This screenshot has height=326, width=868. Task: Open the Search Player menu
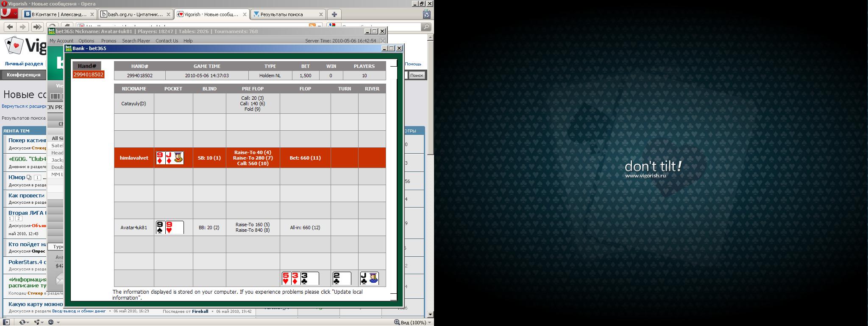pyautogui.click(x=136, y=41)
